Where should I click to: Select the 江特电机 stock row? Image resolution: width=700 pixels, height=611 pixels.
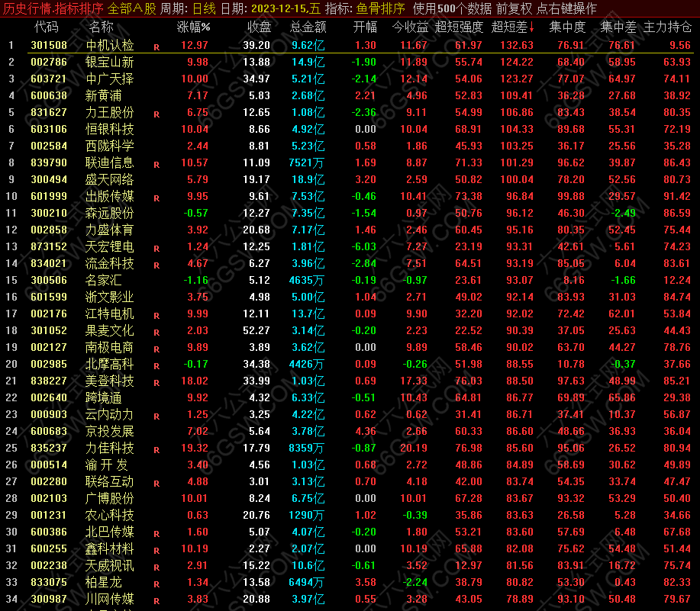click(109, 314)
